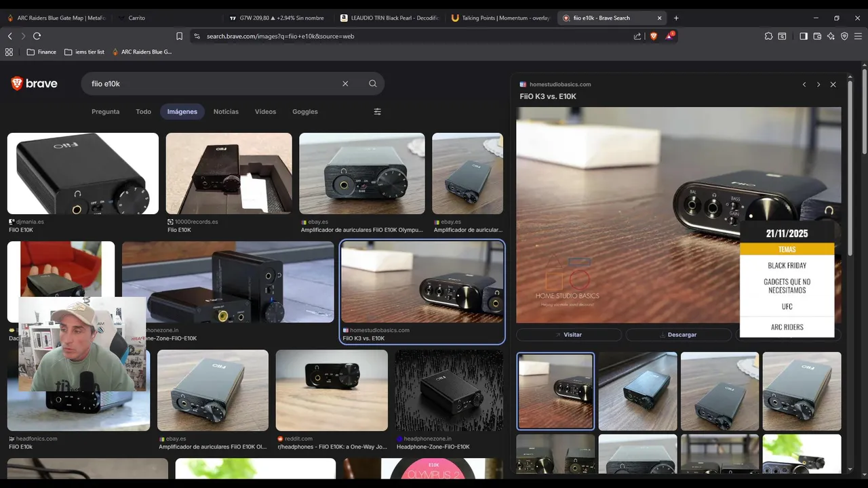Select the Noticias search category
Viewport: 868px width, 488px height.
pyautogui.click(x=226, y=112)
